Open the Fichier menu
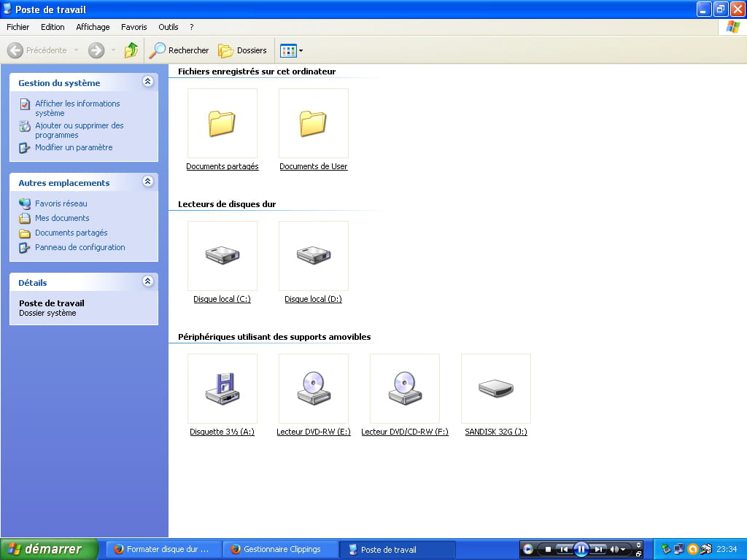The width and height of the screenshot is (747, 560). click(x=18, y=27)
